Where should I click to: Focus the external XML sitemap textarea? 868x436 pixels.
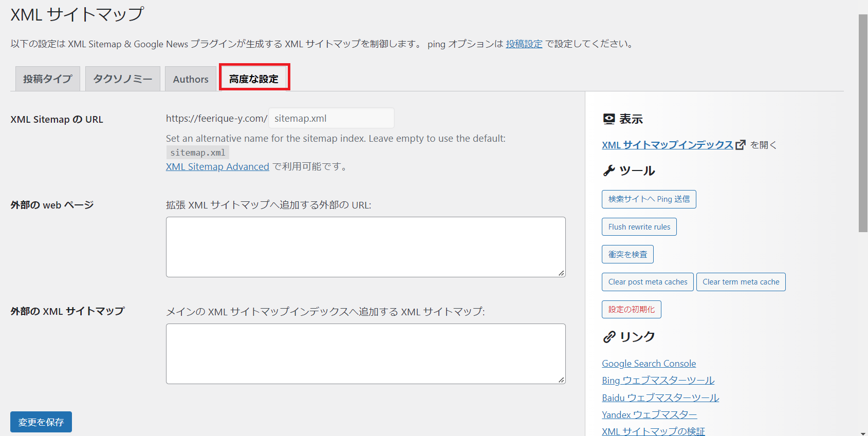(365, 354)
